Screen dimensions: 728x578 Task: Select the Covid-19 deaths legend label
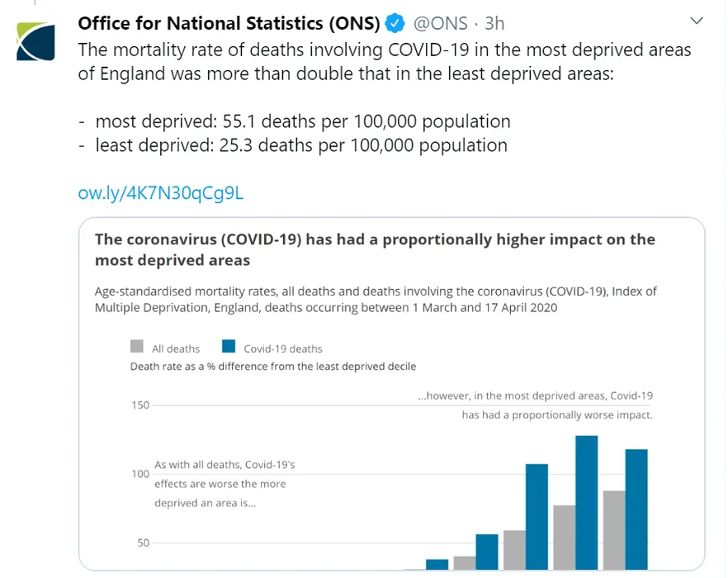tap(283, 349)
